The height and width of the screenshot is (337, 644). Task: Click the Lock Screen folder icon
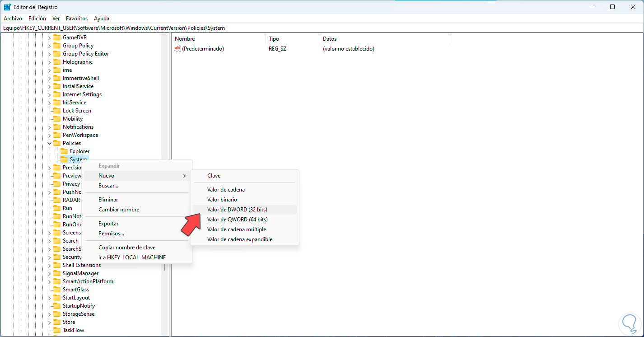point(57,111)
